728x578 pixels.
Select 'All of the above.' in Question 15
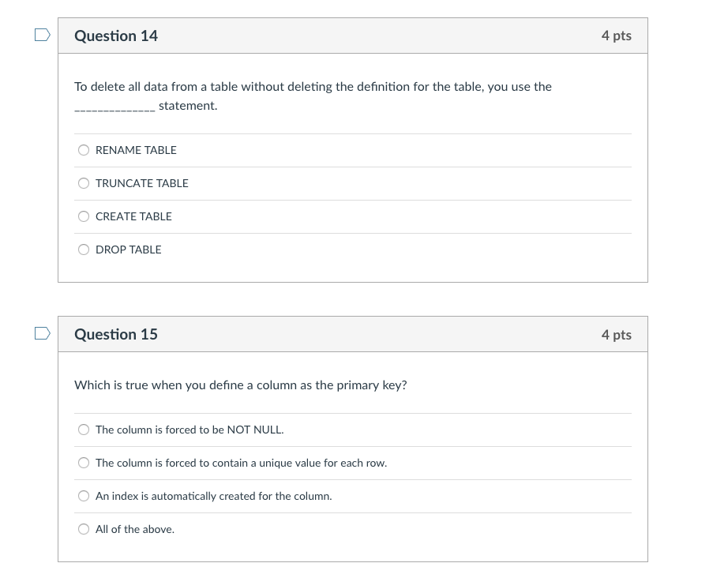coord(84,529)
